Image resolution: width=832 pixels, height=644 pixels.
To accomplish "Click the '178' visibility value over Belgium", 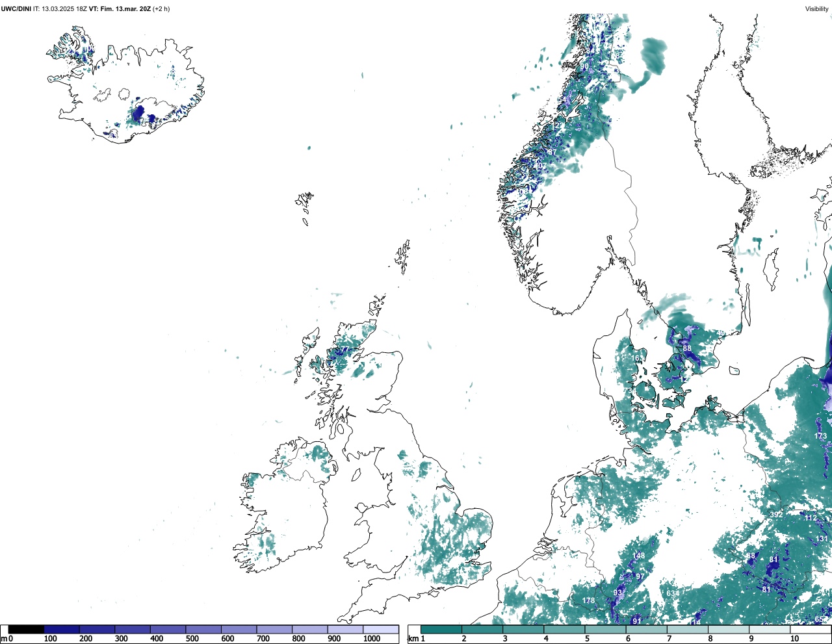I will click(x=589, y=601).
